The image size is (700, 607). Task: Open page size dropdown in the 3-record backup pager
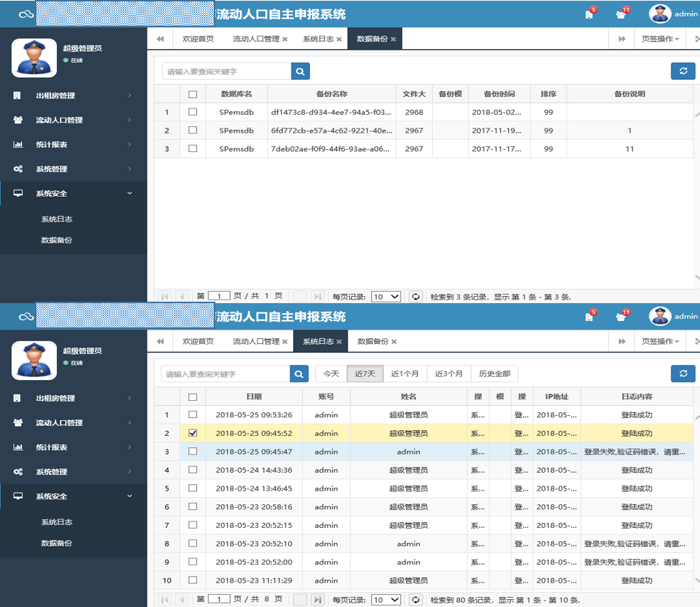point(386,297)
